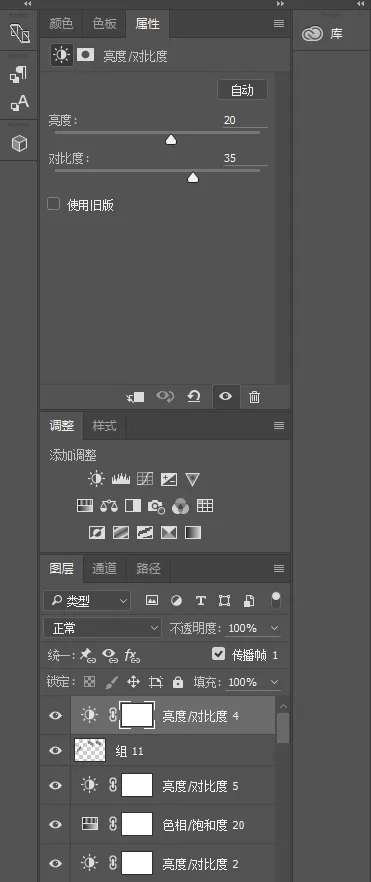Image resolution: width=371 pixels, height=882 pixels.
Task: Click the reset to adjustment defaults icon
Action: (x=194, y=397)
